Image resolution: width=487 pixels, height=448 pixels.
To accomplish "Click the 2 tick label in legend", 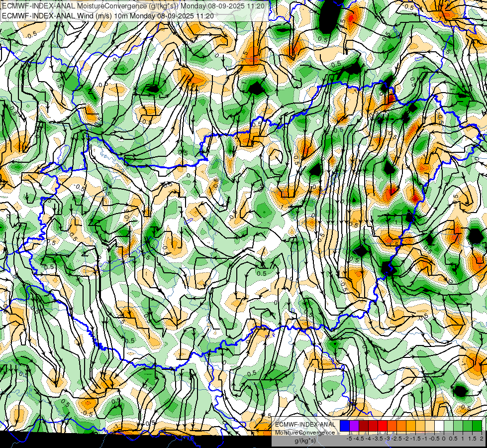I will pos(482,439).
